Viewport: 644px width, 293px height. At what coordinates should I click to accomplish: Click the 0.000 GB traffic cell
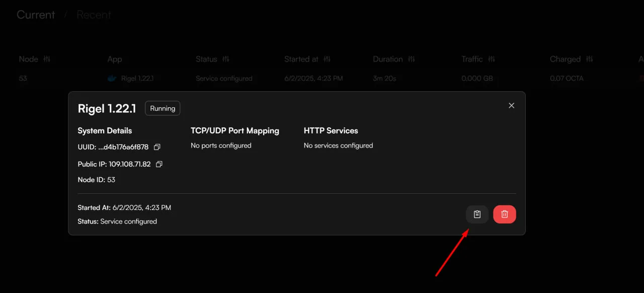pyautogui.click(x=477, y=79)
